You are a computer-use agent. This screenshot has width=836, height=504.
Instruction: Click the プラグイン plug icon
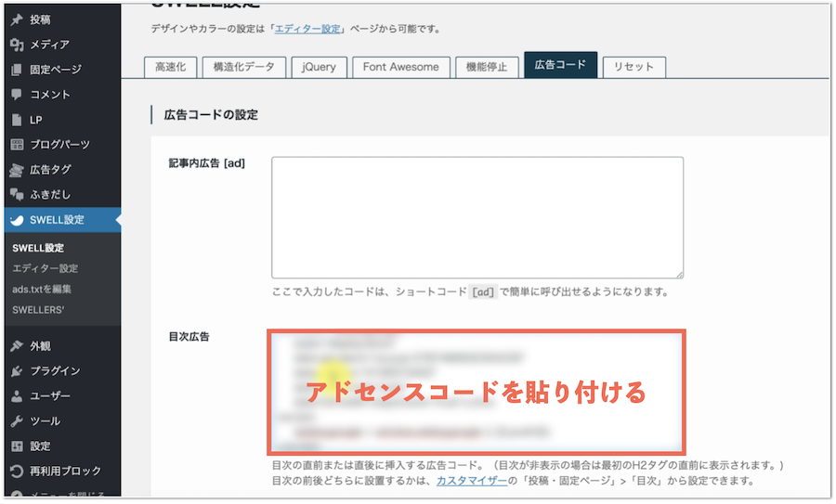tap(16, 371)
